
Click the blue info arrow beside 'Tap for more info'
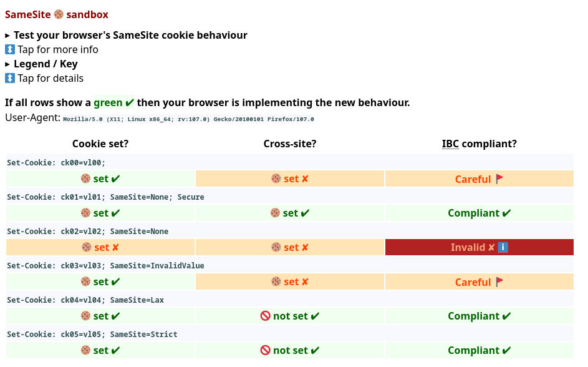pos(9,49)
